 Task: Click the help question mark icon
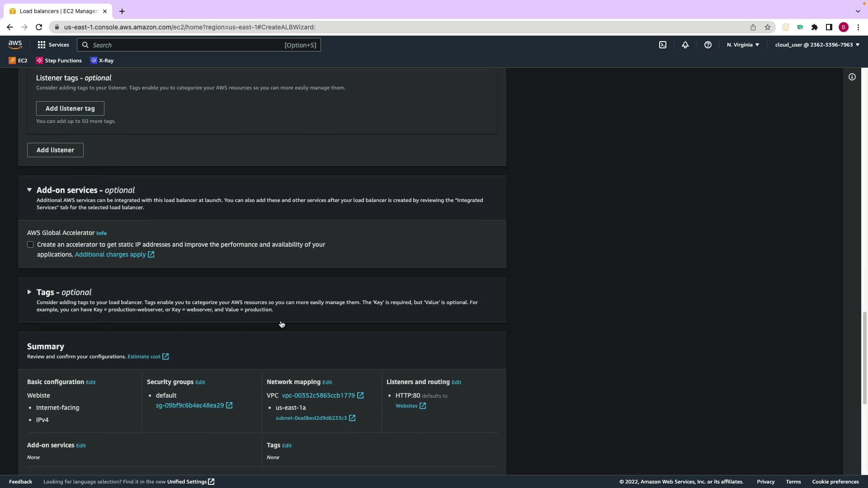pyautogui.click(x=708, y=45)
